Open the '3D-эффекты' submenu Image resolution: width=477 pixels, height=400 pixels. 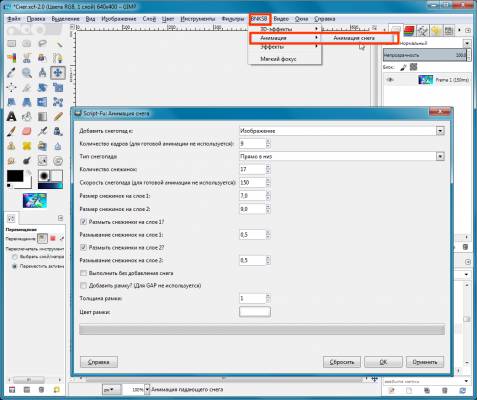tap(285, 29)
